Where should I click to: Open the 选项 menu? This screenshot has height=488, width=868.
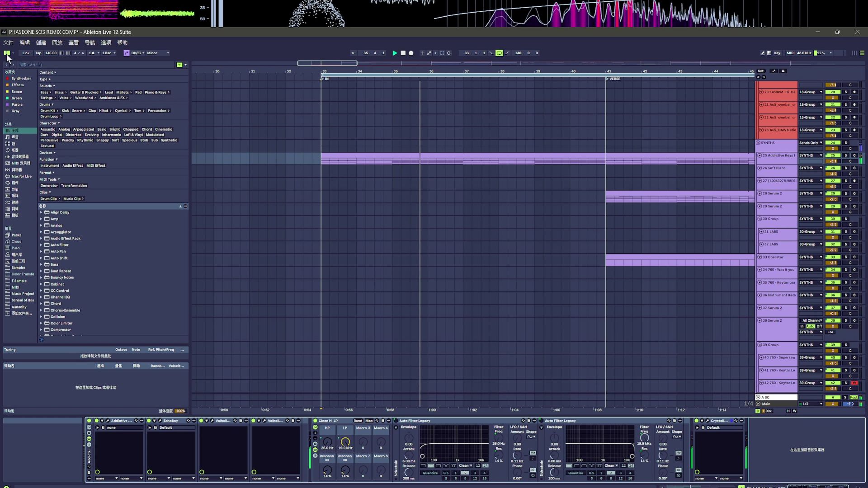click(106, 42)
